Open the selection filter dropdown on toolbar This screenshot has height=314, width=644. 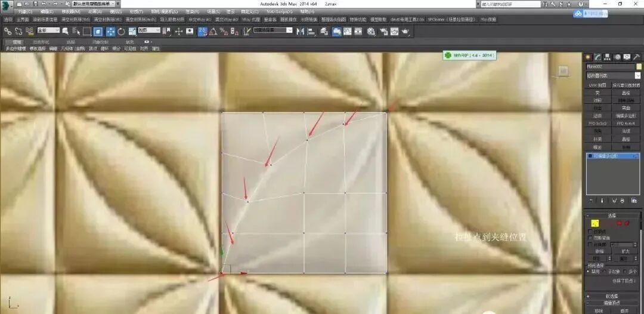48,30
